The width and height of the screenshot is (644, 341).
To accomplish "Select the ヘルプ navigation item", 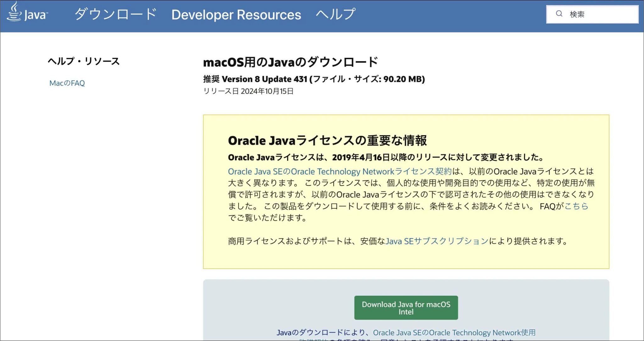I will coord(336,14).
